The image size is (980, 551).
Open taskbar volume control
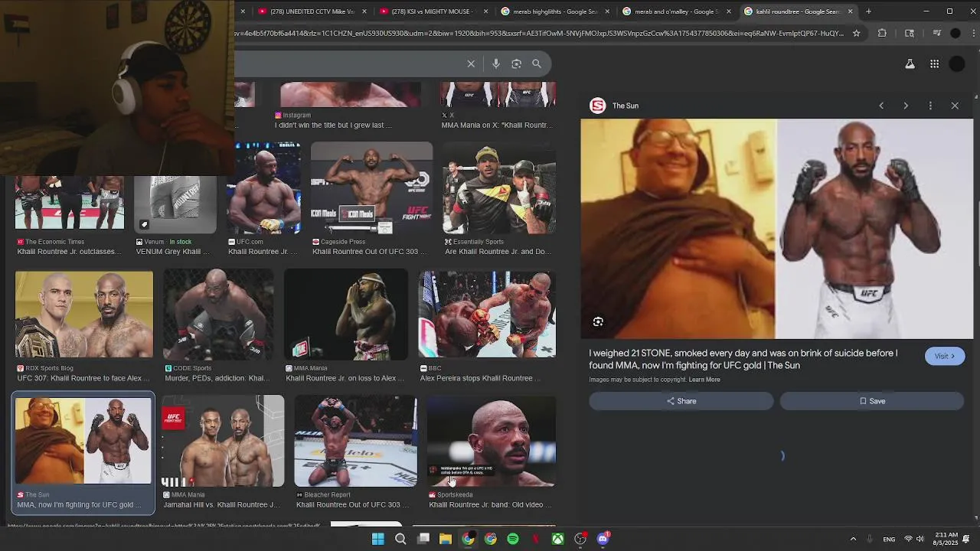(x=920, y=539)
